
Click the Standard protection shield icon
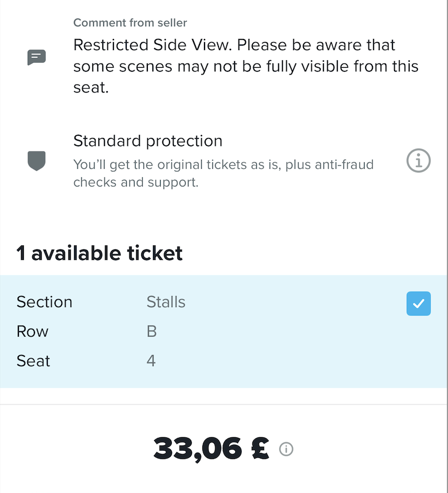[36, 161]
